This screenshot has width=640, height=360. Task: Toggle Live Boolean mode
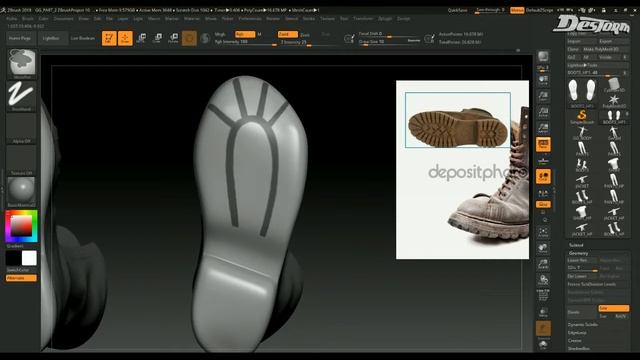[83, 38]
